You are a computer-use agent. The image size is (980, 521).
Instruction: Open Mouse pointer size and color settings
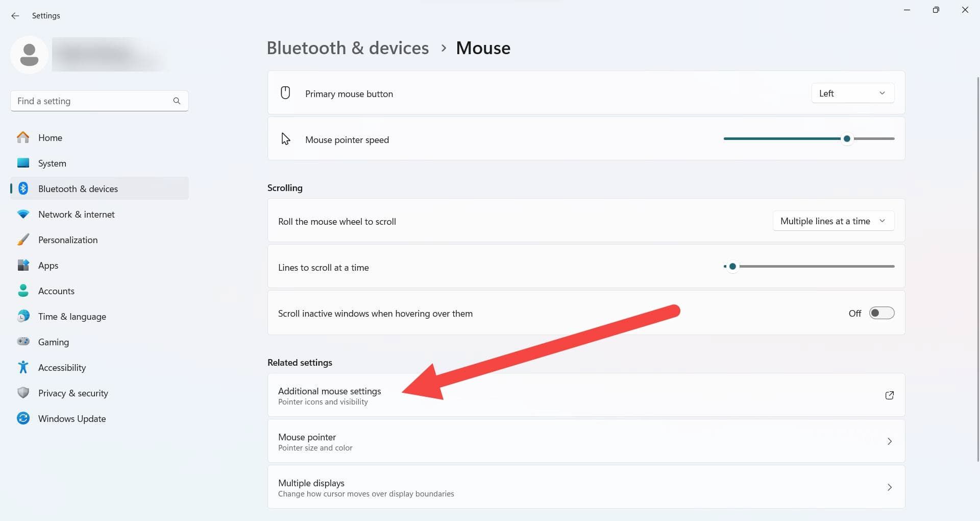(x=585, y=441)
